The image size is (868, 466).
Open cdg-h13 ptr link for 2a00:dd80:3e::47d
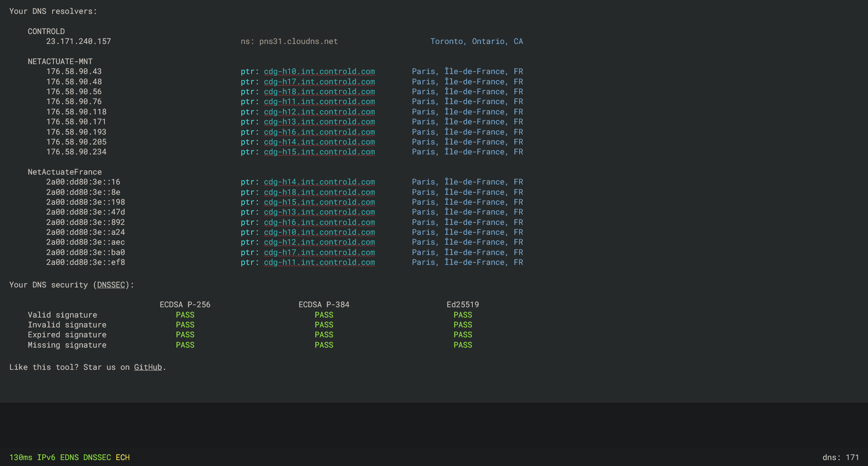click(x=319, y=212)
